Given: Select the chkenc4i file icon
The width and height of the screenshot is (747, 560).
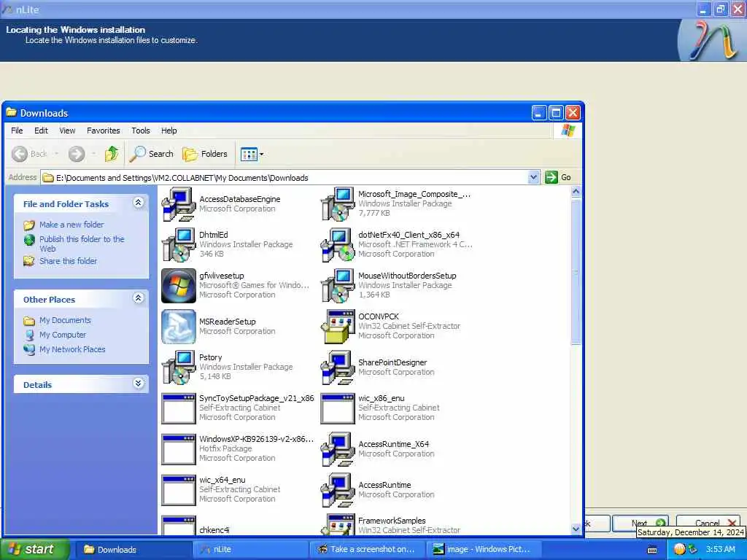Looking at the screenshot, I should pyautogui.click(x=178, y=525).
